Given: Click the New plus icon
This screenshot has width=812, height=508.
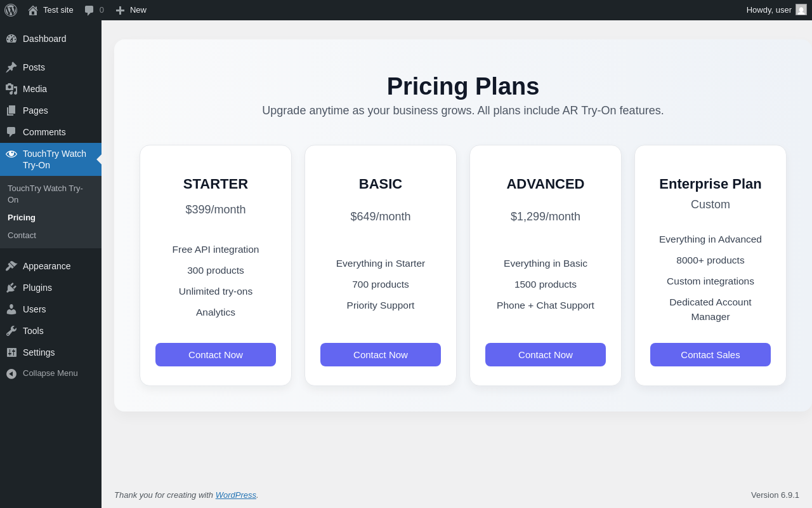Looking at the screenshot, I should click(x=120, y=10).
